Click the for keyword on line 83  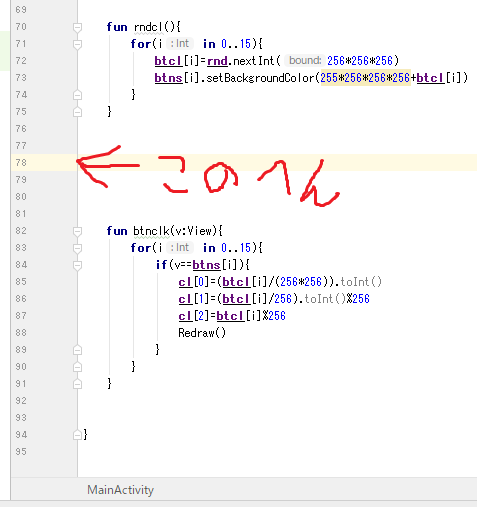[141, 248]
